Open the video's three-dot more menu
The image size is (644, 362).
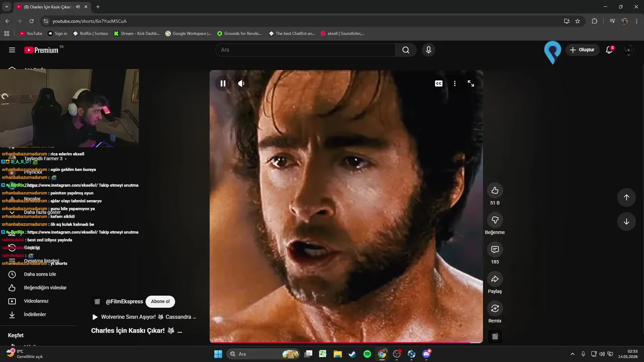[455, 83]
